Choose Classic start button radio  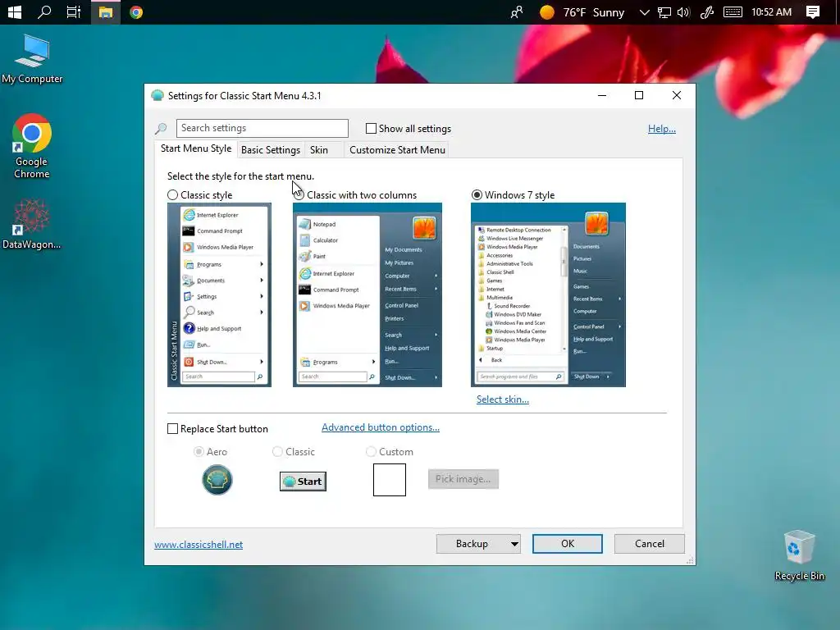pos(277,452)
